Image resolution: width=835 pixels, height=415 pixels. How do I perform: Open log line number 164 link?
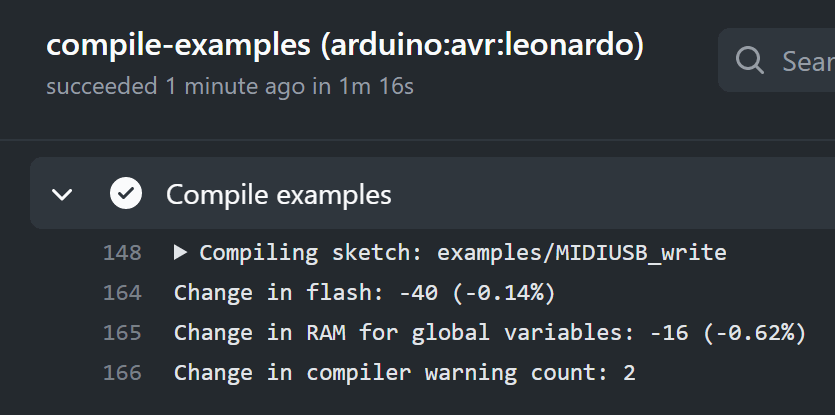point(122,292)
